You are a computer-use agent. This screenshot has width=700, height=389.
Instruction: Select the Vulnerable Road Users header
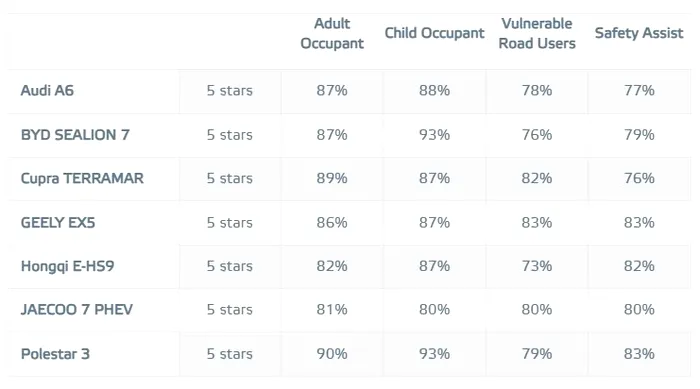[x=537, y=33]
